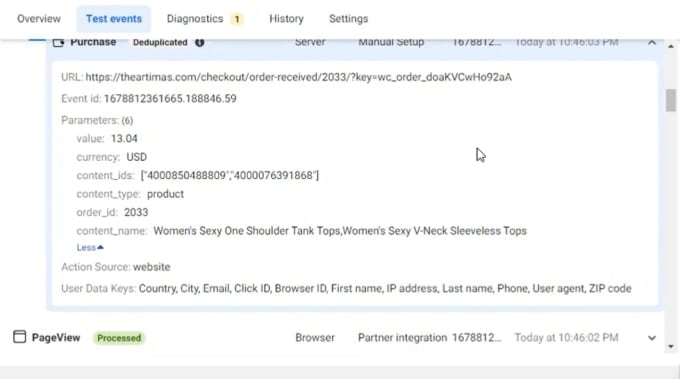The image size is (680, 379).
Task: Click the currency USD value
Action: 137,157
